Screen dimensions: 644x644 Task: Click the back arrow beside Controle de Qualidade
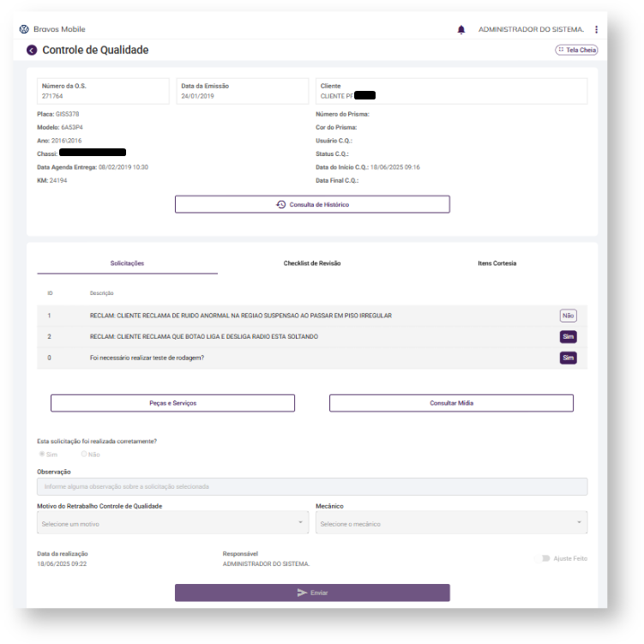coord(32,51)
